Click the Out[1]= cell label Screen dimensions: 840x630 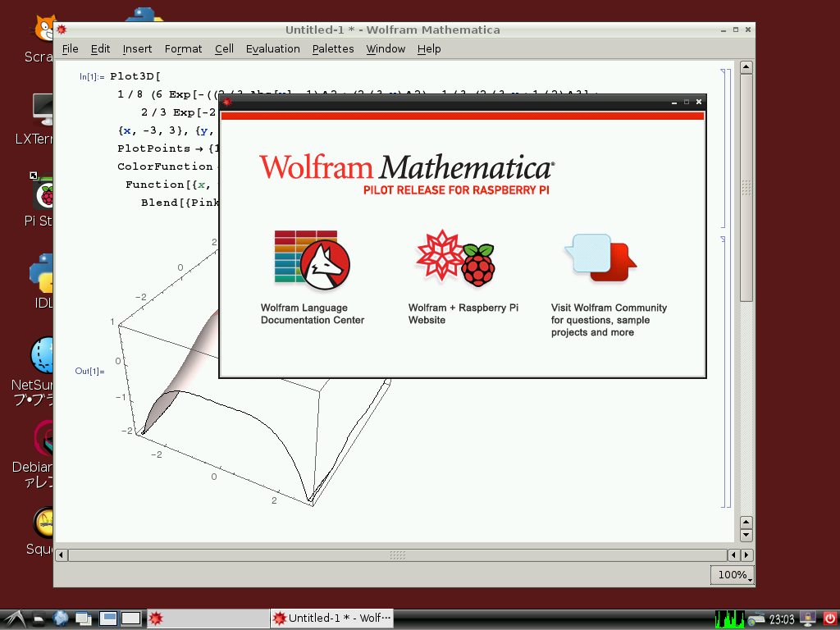[90, 372]
